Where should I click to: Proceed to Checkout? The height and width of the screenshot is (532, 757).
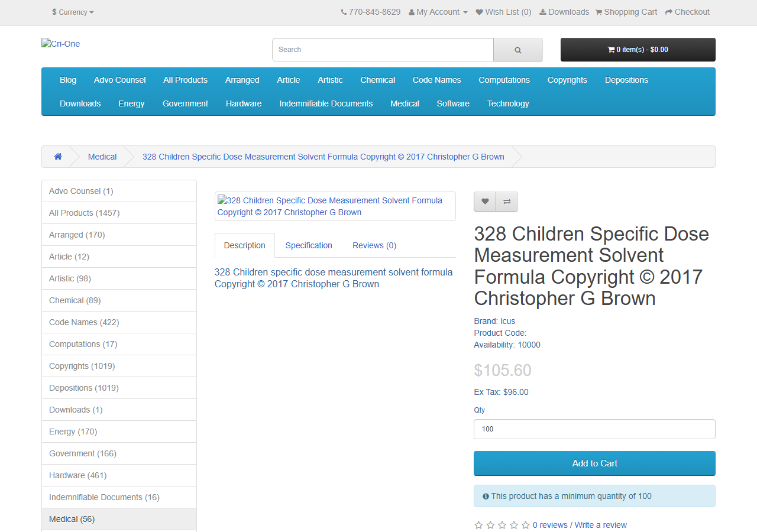[x=687, y=12]
